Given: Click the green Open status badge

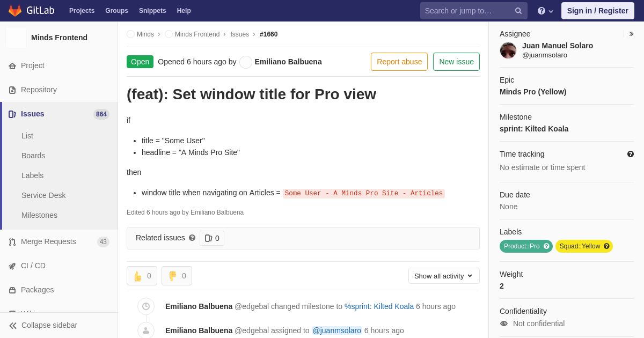Looking at the screenshot, I should click(x=140, y=62).
